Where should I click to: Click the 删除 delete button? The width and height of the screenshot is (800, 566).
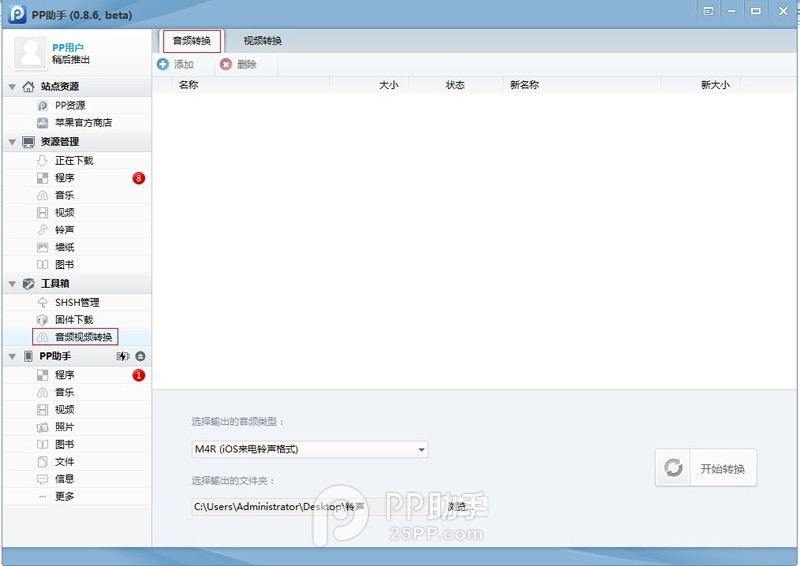pyautogui.click(x=238, y=64)
